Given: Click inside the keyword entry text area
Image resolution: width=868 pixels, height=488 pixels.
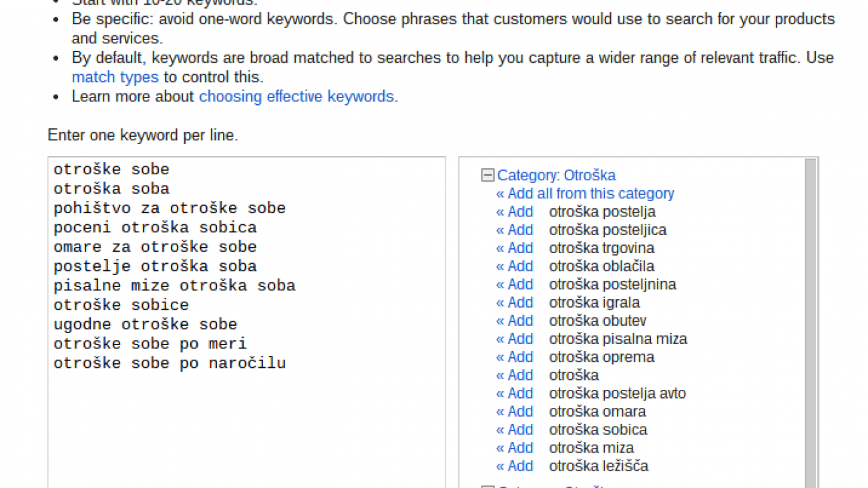Looking at the screenshot, I should 246,421.
